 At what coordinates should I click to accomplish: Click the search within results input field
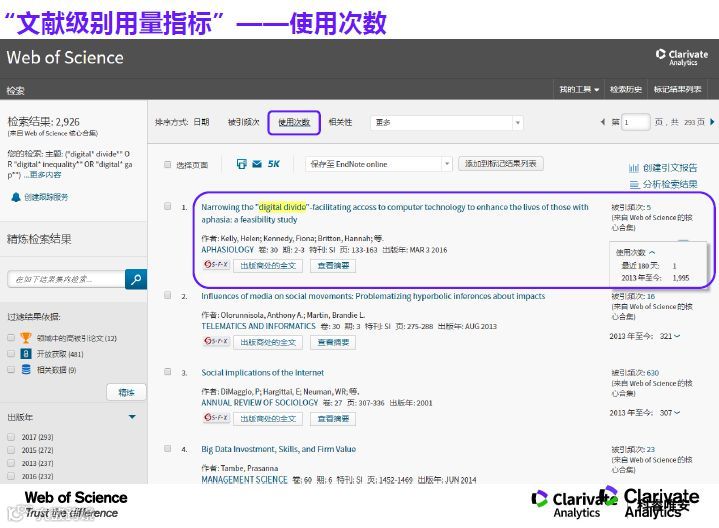pos(66,279)
